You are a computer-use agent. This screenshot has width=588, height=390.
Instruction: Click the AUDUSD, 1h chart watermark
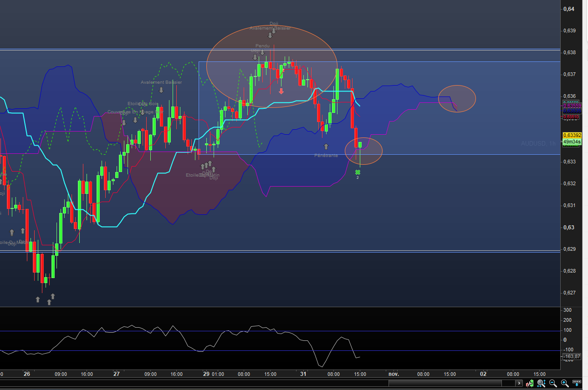click(538, 143)
